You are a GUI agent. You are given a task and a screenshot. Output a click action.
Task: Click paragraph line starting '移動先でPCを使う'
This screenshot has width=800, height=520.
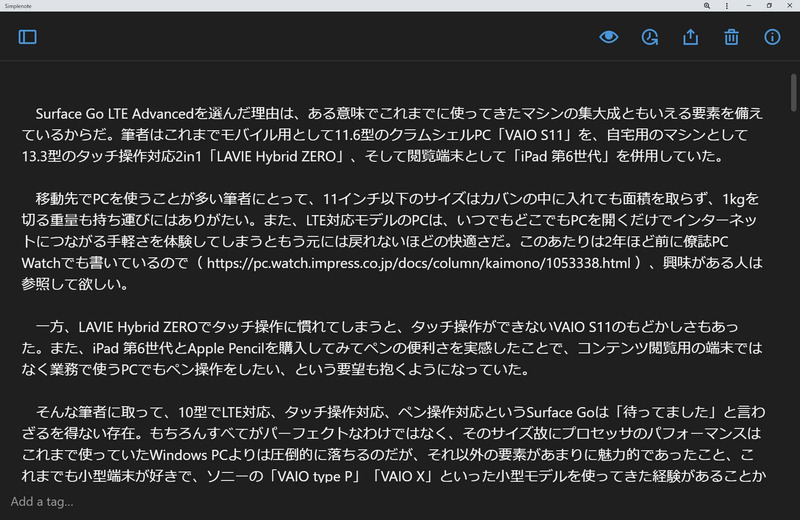[x=397, y=199]
